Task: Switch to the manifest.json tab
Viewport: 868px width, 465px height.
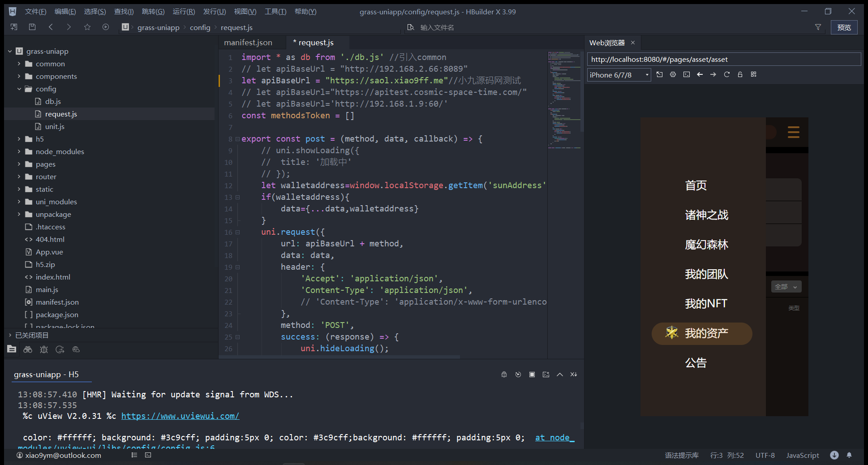Action: pos(248,43)
